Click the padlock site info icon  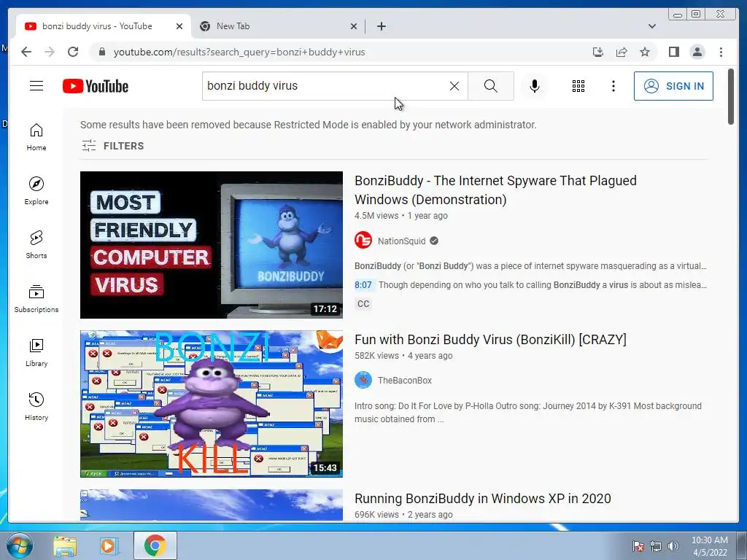pos(101,52)
